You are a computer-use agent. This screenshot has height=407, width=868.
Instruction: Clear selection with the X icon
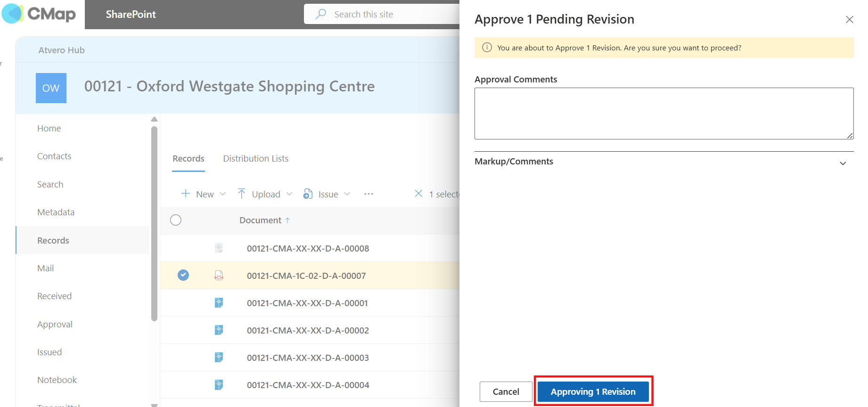click(x=418, y=194)
